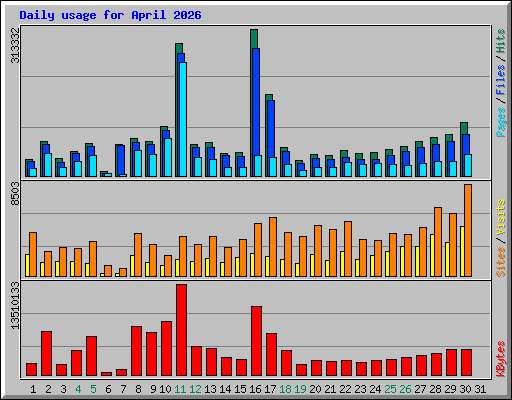Click day label 21 on the x-axis
The height and width of the screenshot is (400, 512).
click(330, 389)
